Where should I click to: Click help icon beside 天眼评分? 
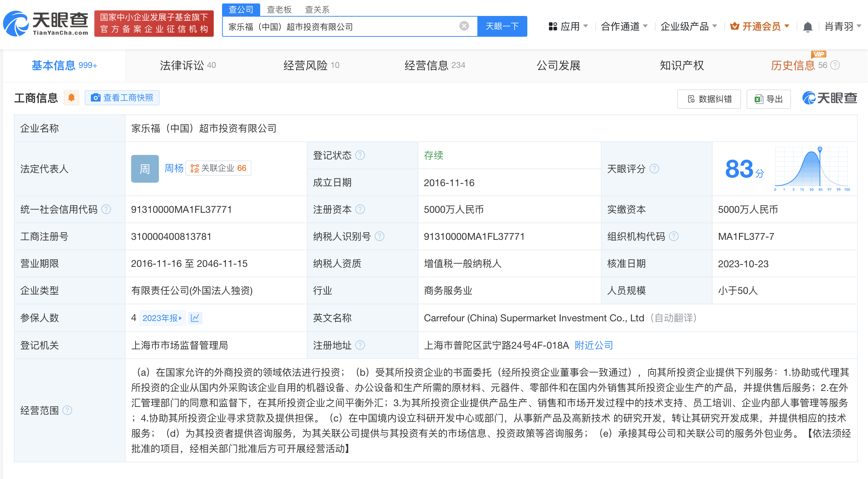coord(654,169)
